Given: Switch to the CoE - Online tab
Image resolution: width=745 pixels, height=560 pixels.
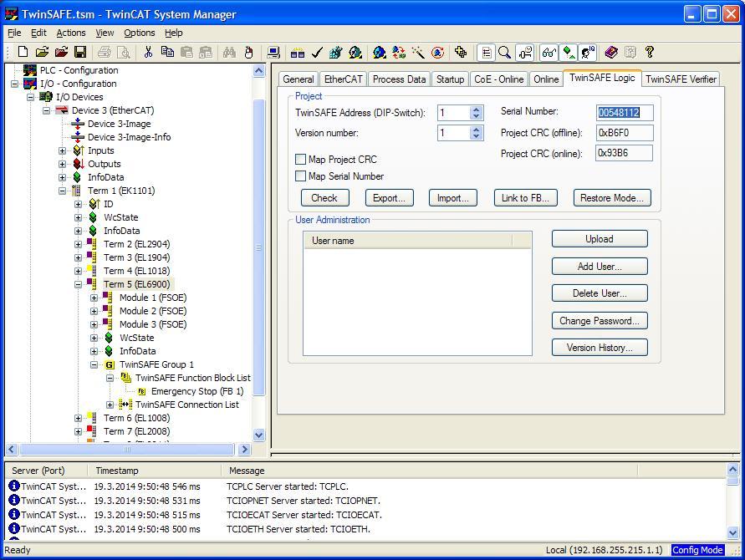Looking at the screenshot, I should [499, 79].
